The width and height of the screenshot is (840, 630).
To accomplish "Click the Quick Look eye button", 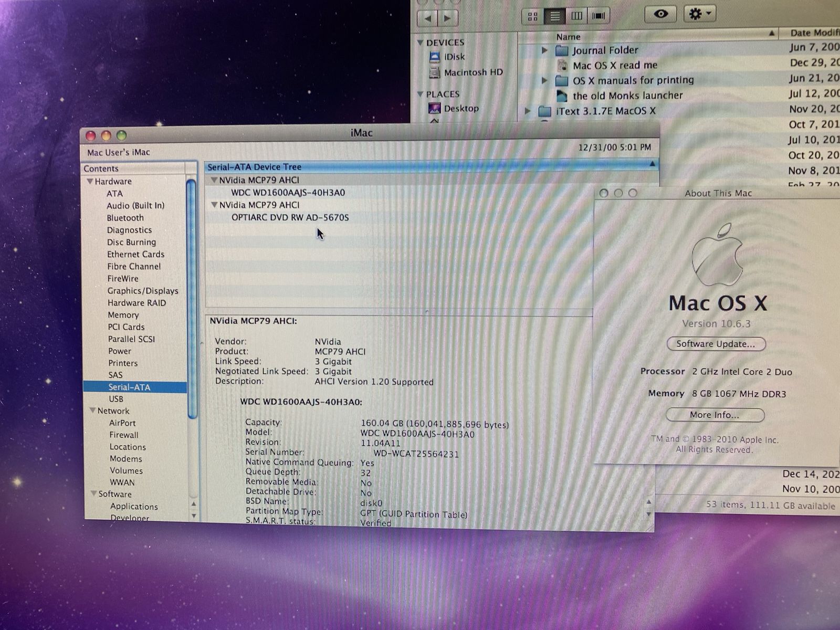I will [x=661, y=14].
